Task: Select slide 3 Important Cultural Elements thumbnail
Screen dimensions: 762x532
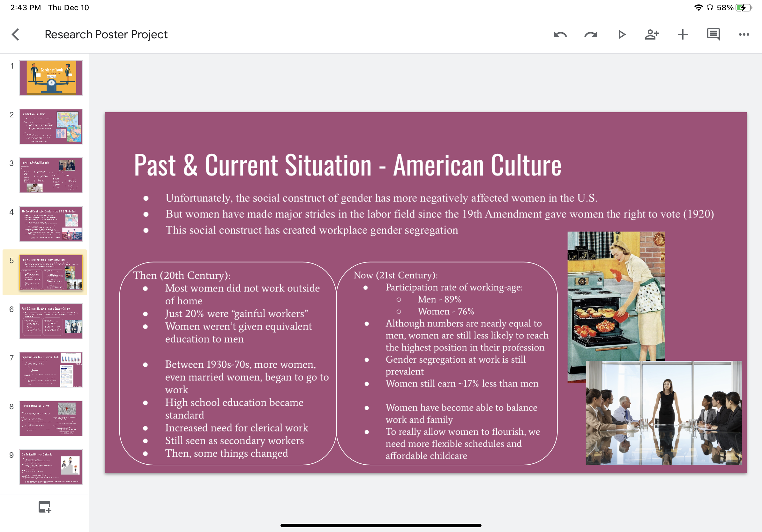Action: click(x=51, y=175)
